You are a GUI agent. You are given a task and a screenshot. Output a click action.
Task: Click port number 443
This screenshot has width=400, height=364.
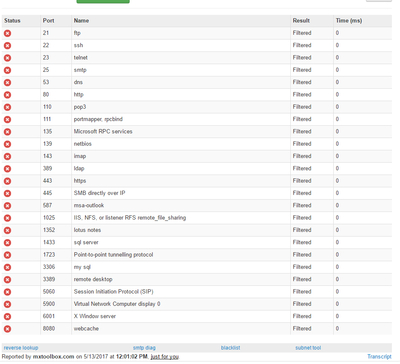click(x=47, y=181)
